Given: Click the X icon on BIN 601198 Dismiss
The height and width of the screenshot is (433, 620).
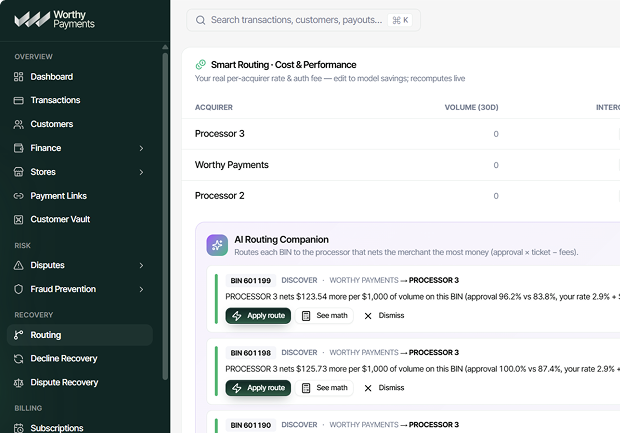Looking at the screenshot, I should 368,388.
